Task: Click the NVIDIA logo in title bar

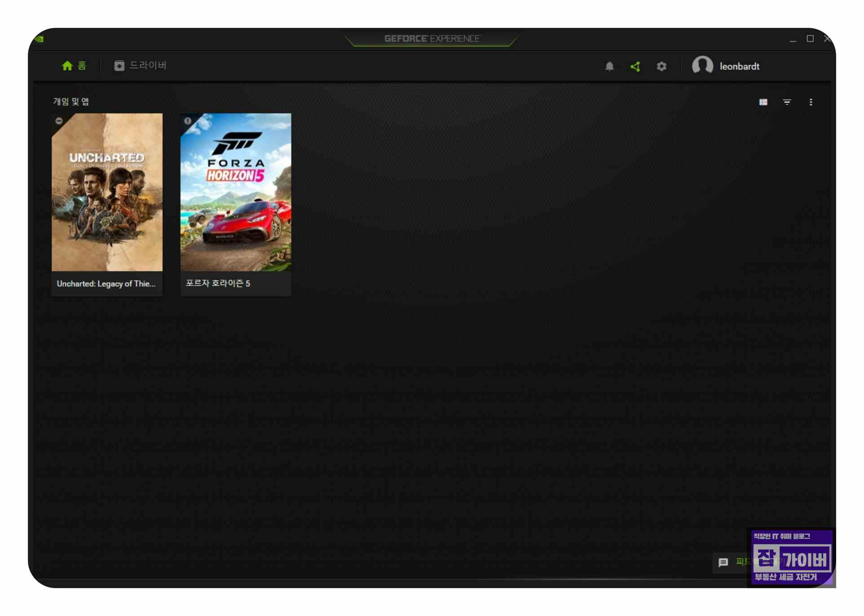Action: [x=40, y=39]
